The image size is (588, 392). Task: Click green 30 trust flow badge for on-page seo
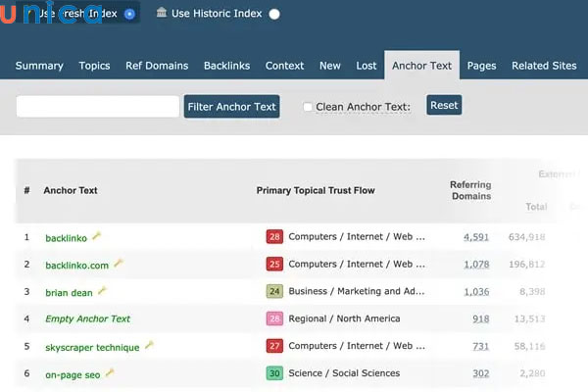tap(274, 373)
